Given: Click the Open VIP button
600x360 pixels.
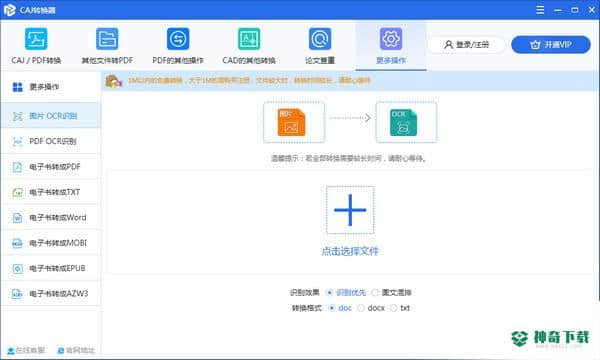Looking at the screenshot, I should coord(551,45).
